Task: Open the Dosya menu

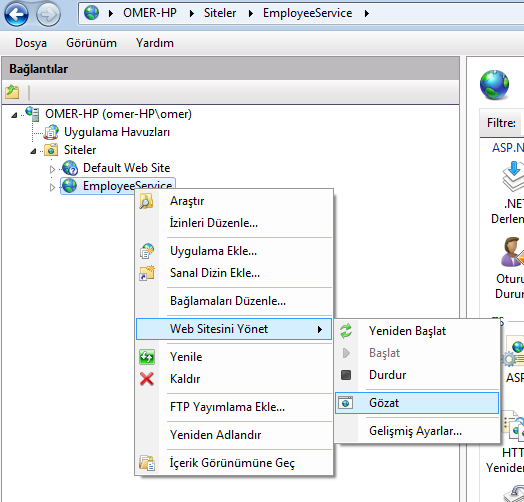Action: coord(31,43)
